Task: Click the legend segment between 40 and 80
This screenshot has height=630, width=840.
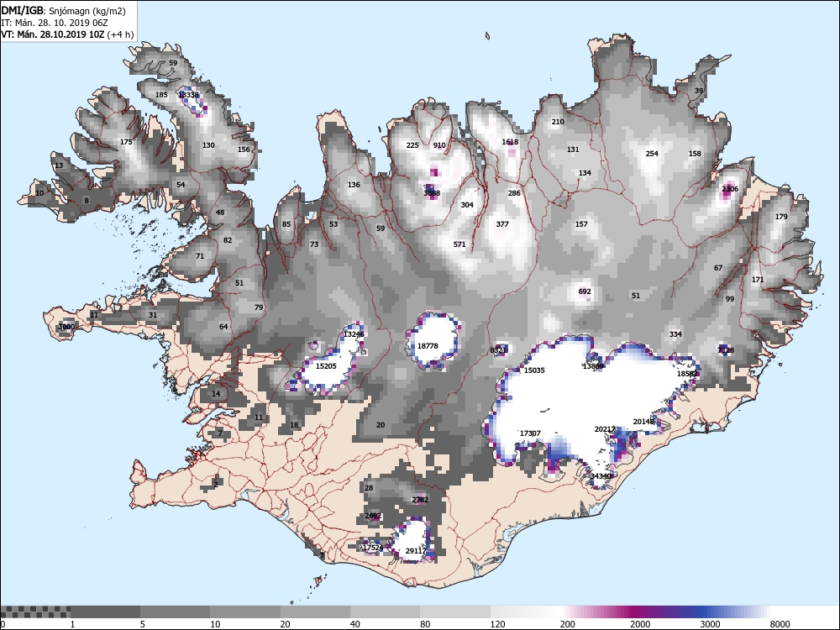Action: [x=386, y=612]
